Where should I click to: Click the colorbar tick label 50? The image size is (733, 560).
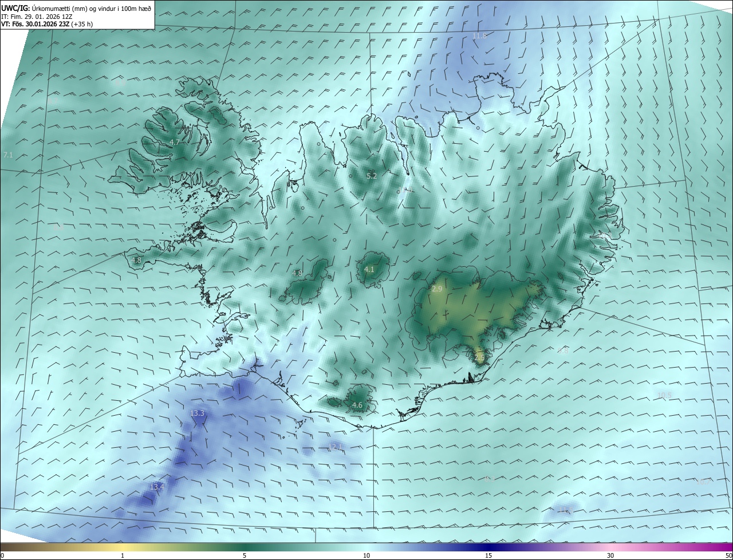pos(728,555)
